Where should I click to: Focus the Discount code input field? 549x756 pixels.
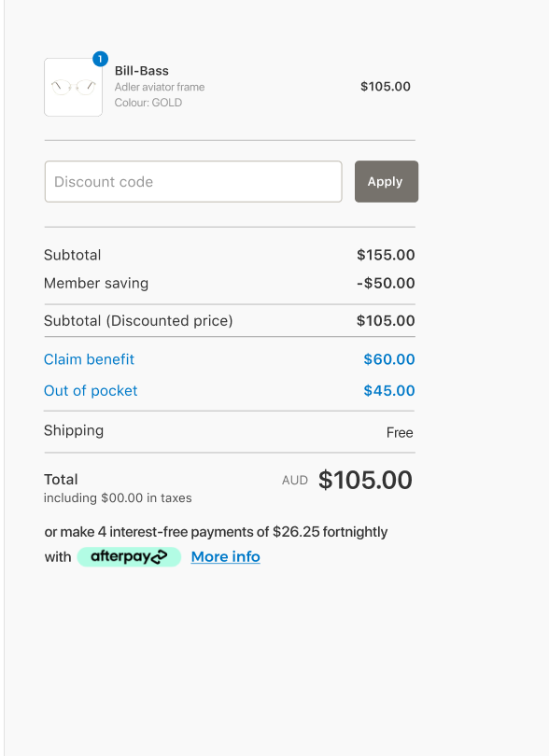[x=193, y=182]
